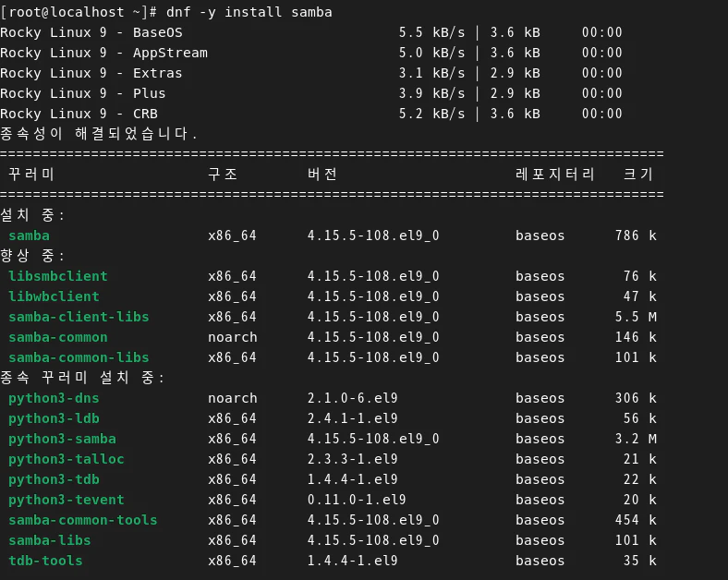The height and width of the screenshot is (580, 728).
Task: Click the 'samba-libs' package name
Action: coord(50,541)
